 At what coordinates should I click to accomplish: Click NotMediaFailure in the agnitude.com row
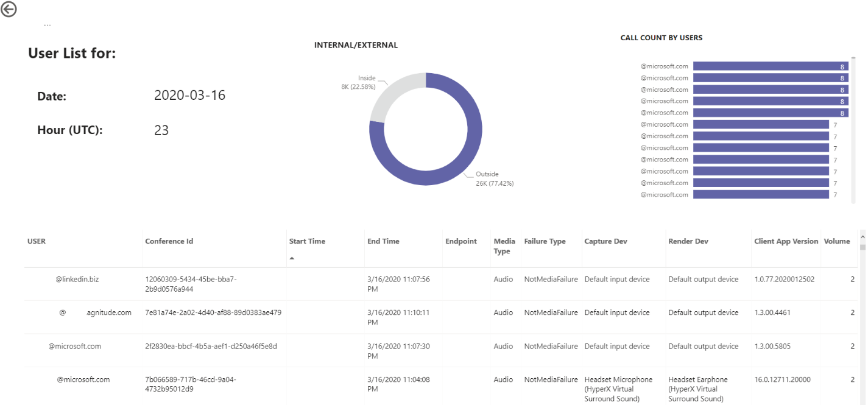551,312
